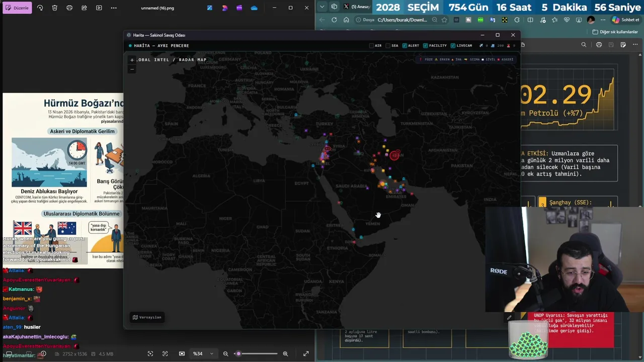This screenshot has width=644, height=362.
Task: Go to browser home page
Action: coord(346,20)
